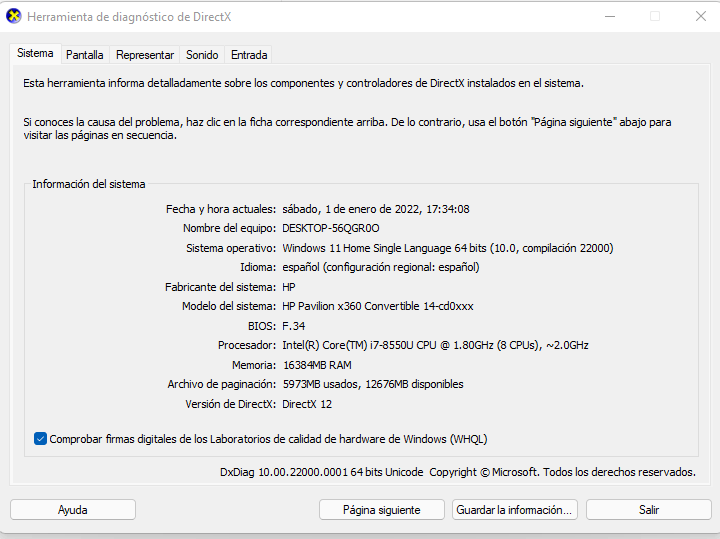Click the DirectX logo icon in title bar

[x=14, y=16]
